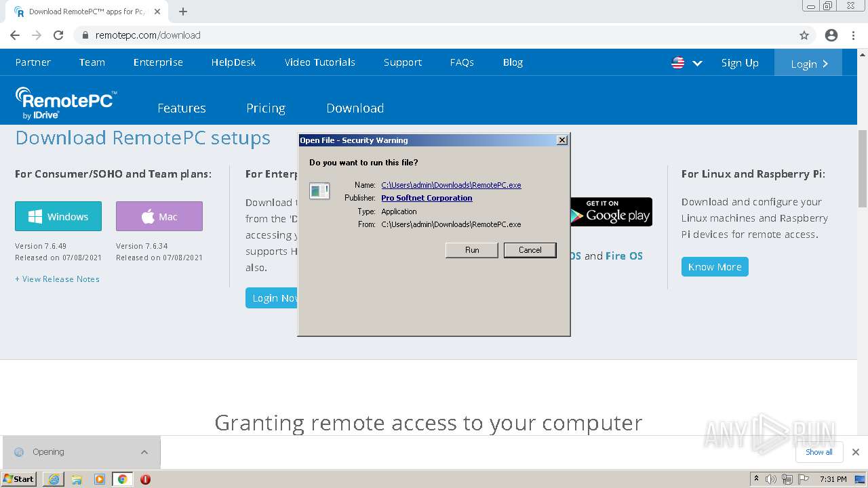Show hidden tray icons arrow
Viewport: 868px width, 488px height.
(x=756, y=479)
